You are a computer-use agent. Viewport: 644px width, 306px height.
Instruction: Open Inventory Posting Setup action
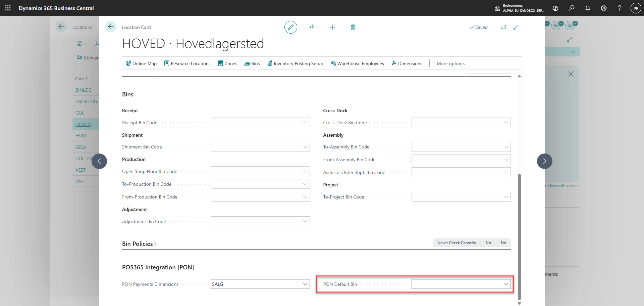[295, 63]
